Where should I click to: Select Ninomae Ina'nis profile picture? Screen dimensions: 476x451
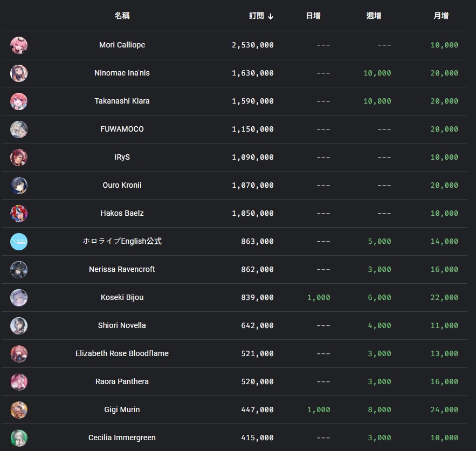click(19, 73)
